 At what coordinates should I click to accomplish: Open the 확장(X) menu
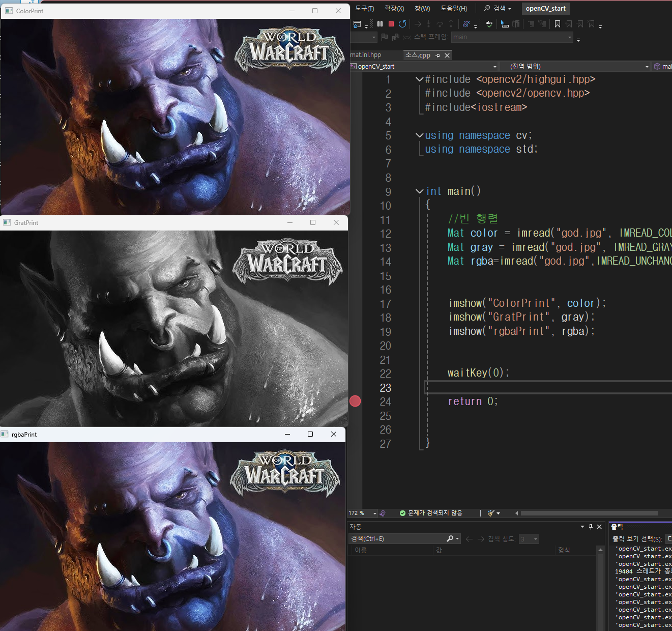pos(395,8)
